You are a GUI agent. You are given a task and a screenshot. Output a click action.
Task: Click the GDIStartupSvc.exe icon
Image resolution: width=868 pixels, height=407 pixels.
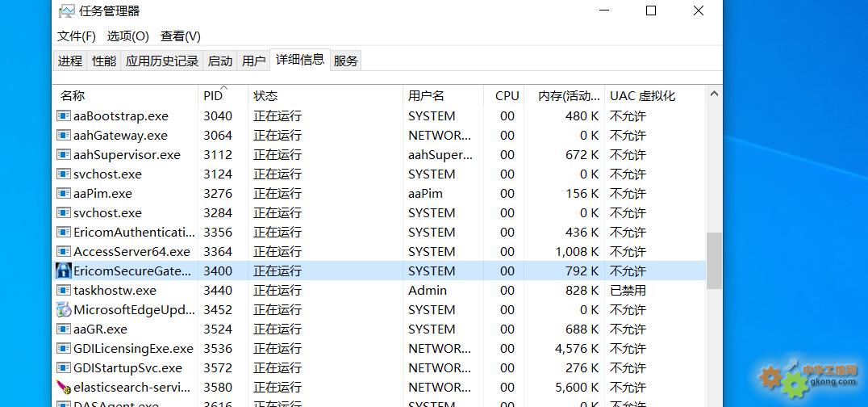(65, 368)
